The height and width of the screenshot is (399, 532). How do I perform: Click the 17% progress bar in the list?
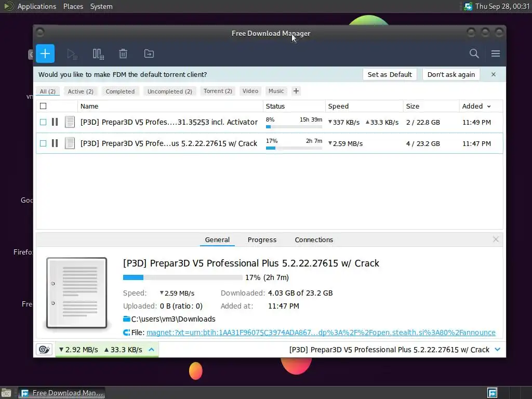pos(294,148)
